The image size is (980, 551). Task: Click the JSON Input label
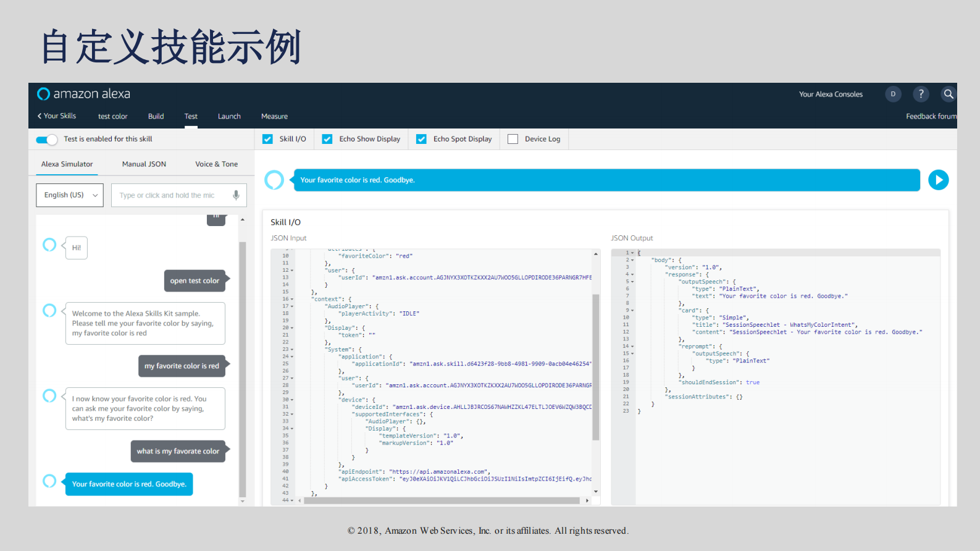[288, 238]
